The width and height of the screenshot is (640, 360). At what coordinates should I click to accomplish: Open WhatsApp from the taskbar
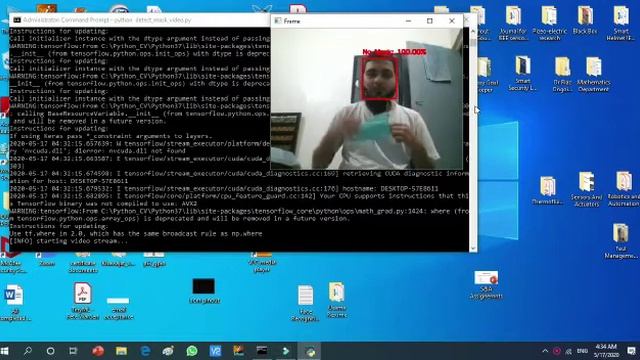click(192, 351)
